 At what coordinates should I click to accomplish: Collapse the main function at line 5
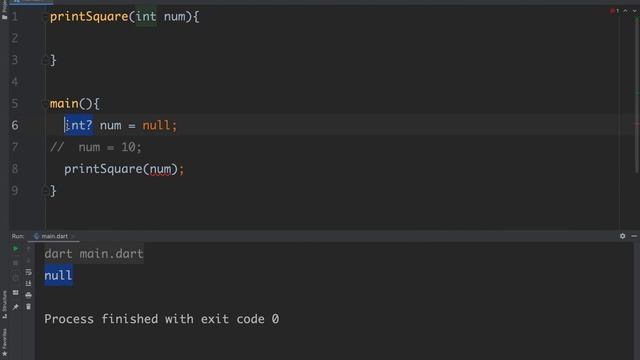click(45, 104)
